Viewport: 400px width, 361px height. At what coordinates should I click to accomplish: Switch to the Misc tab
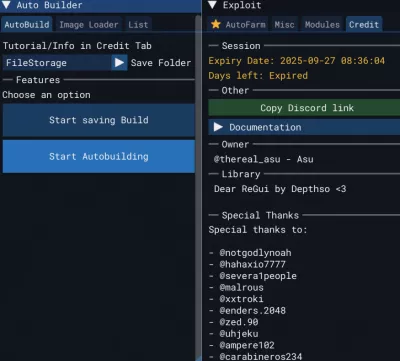pos(284,24)
